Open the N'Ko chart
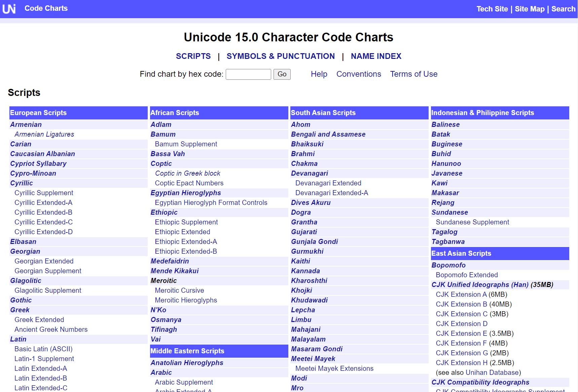The width and height of the screenshot is (578, 392). [158, 310]
